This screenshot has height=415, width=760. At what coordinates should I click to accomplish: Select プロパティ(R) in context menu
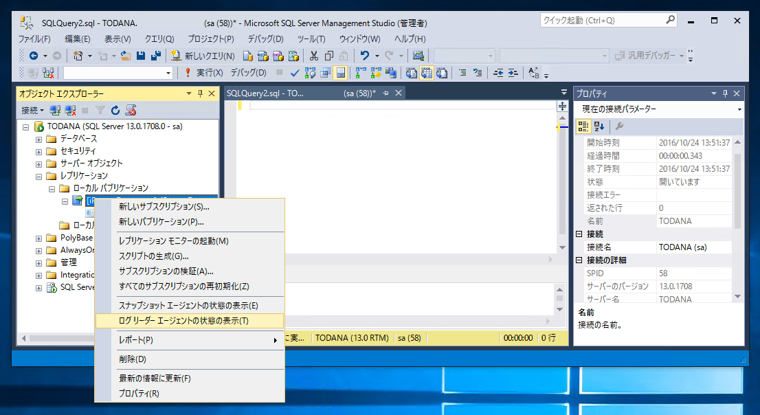139,393
